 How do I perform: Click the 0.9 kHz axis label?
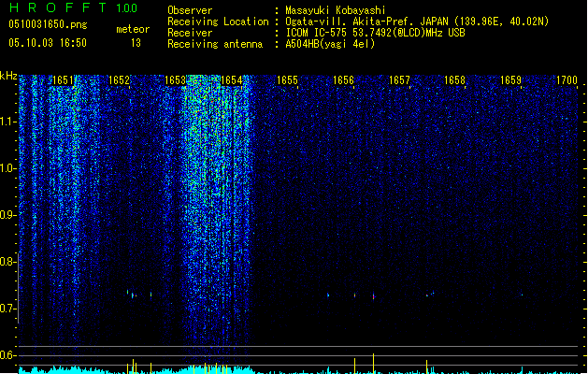[7, 215]
